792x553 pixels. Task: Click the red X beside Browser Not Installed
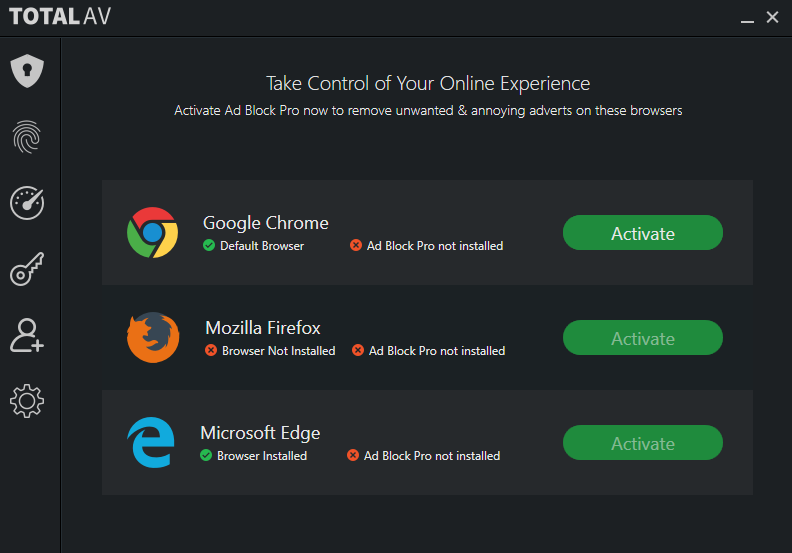[x=211, y=350]
